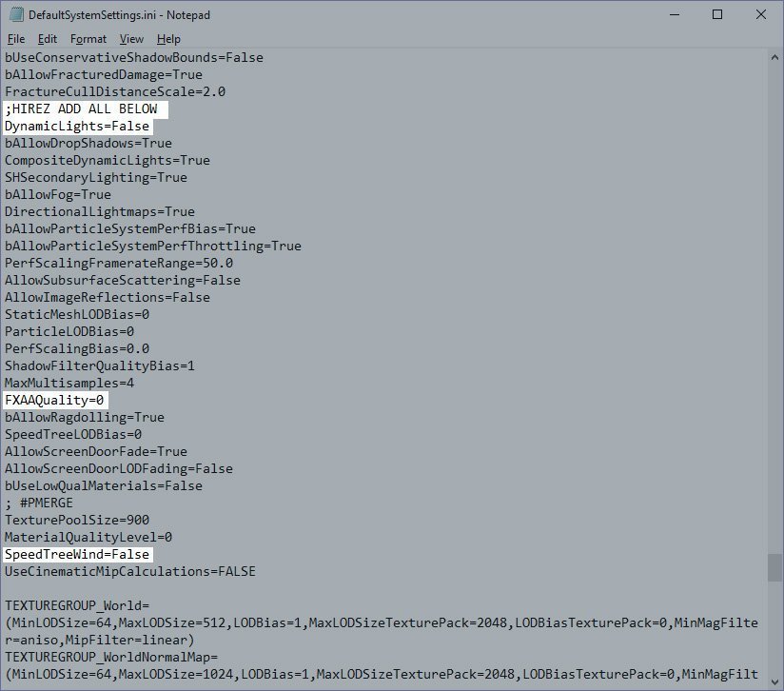The image size is (784, 691).
Task: Open the View menu
Action: [x=131, y=39]
